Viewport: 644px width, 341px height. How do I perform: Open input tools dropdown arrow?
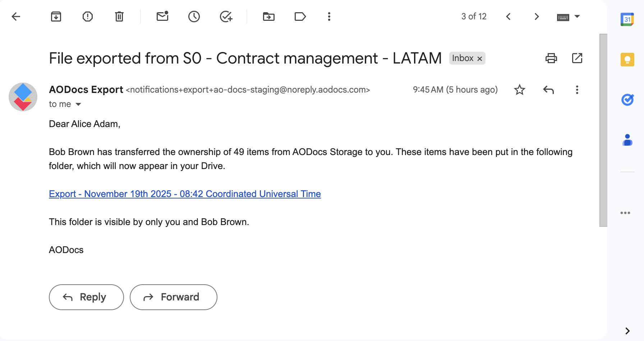tap(577, 17)
